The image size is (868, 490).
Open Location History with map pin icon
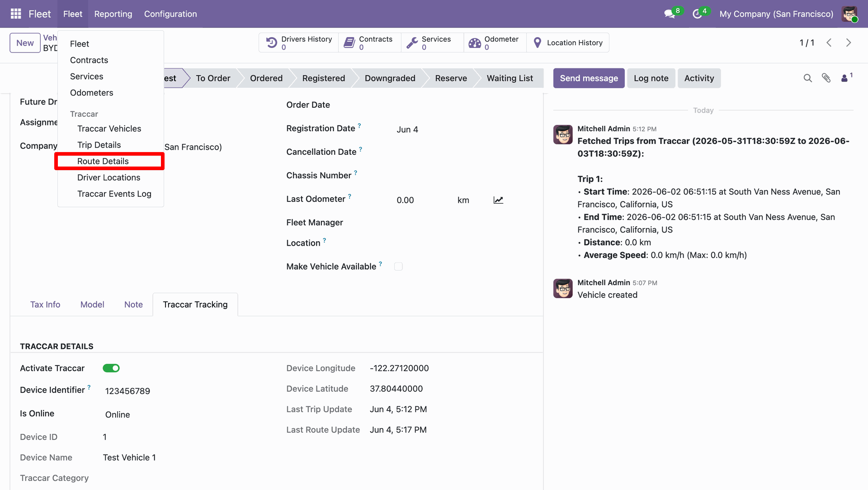[568, 43]
